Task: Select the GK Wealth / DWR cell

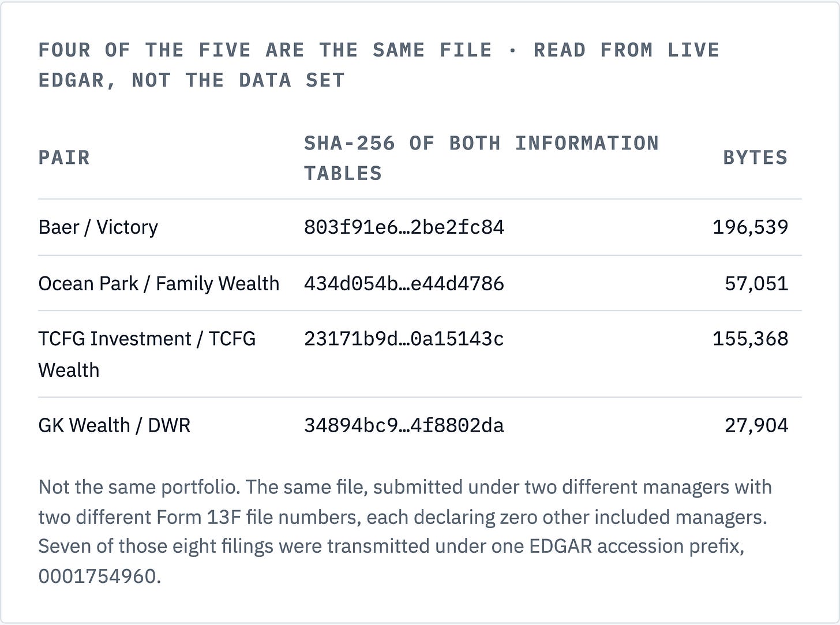Action: coord(114,425)
